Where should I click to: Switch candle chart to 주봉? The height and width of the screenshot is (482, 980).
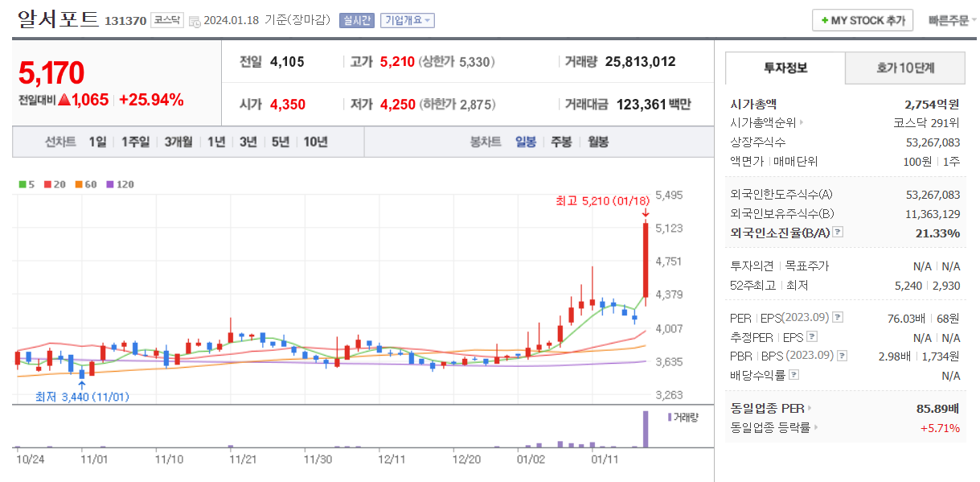tap(561, 142)
